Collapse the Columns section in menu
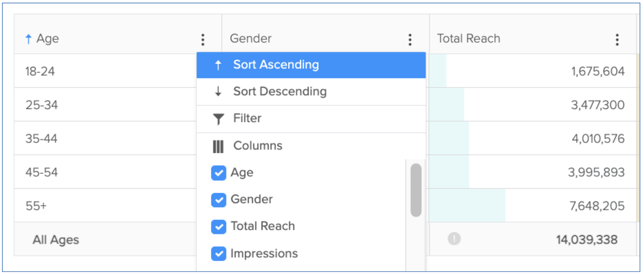Viewport: 644px width, 276px height. [x=258, y=146]
